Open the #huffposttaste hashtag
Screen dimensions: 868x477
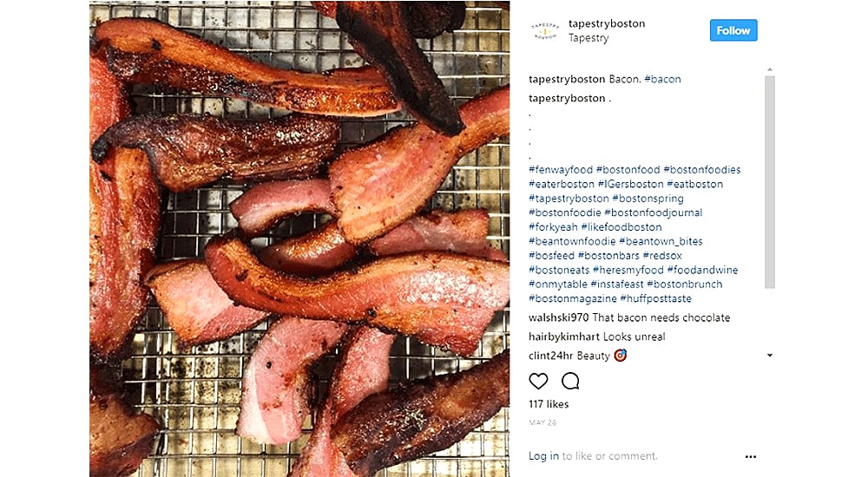point(655,298)
